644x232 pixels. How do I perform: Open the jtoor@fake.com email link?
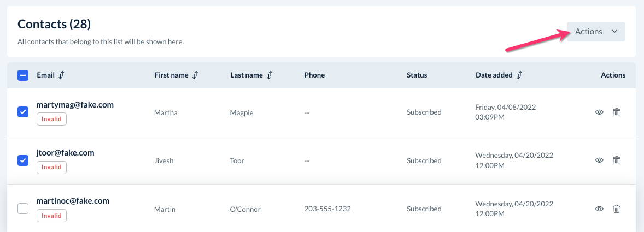point(66,153)
